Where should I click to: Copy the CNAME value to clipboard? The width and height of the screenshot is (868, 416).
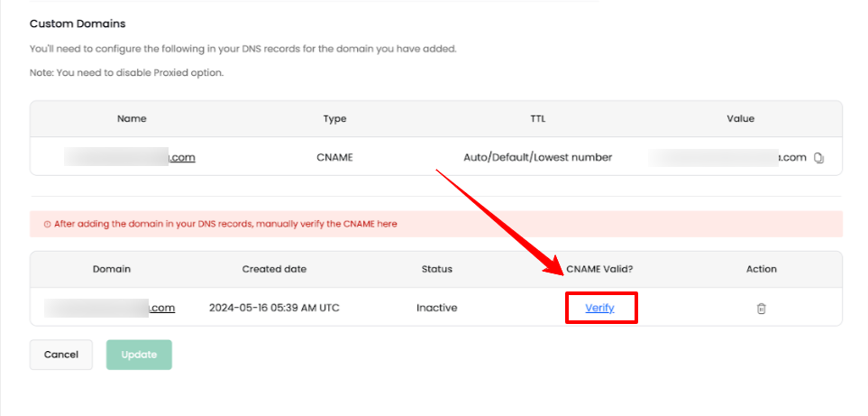(x=818, y=158)
